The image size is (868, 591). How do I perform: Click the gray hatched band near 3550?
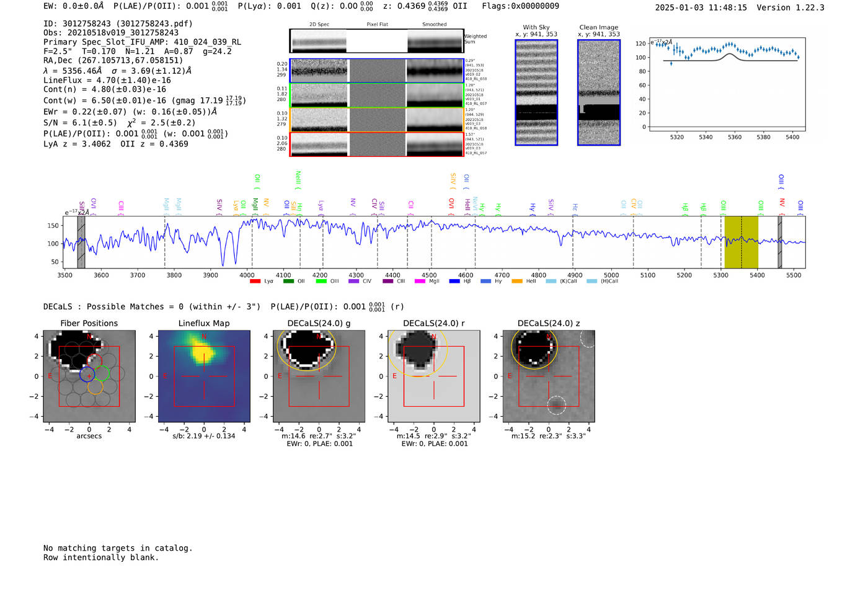(81, 242)
